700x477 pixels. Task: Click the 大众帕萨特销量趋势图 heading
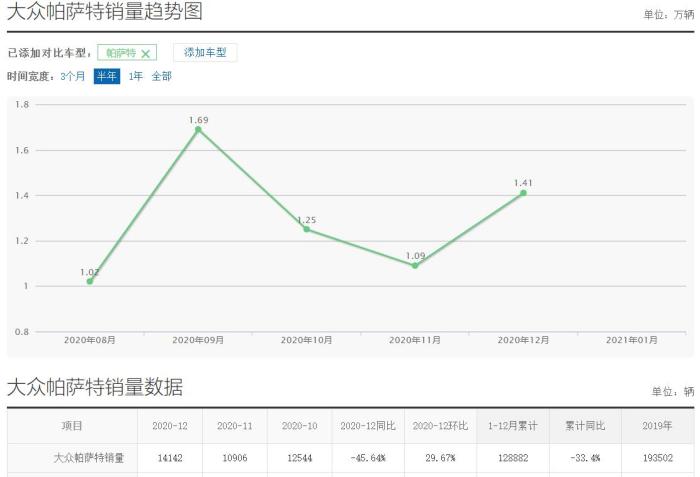click(x=105, y=11)
